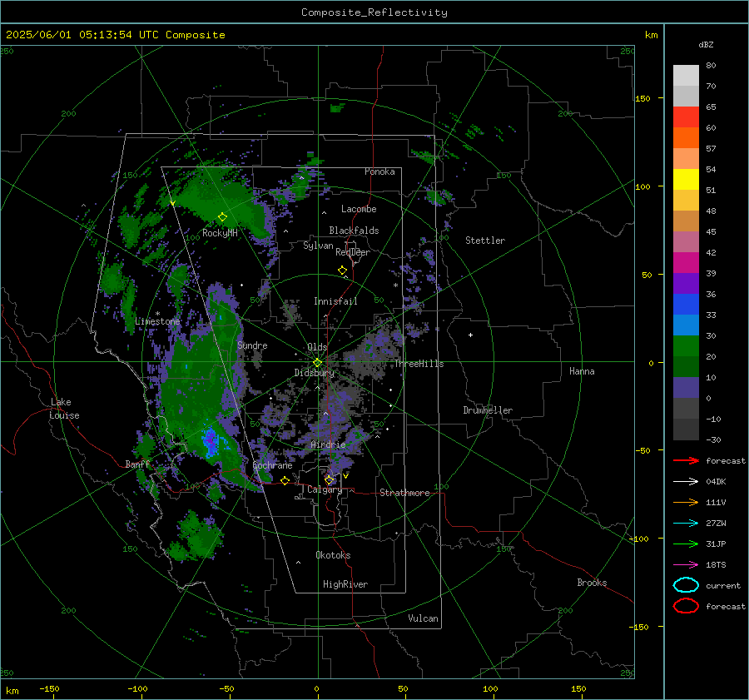
Task: Click the light blue 30-33 dBZ swatch
Action: point(686,325)
